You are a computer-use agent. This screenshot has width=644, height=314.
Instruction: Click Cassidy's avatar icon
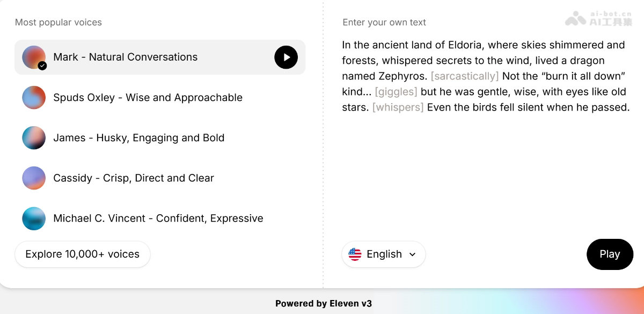(x=34, y=178)
